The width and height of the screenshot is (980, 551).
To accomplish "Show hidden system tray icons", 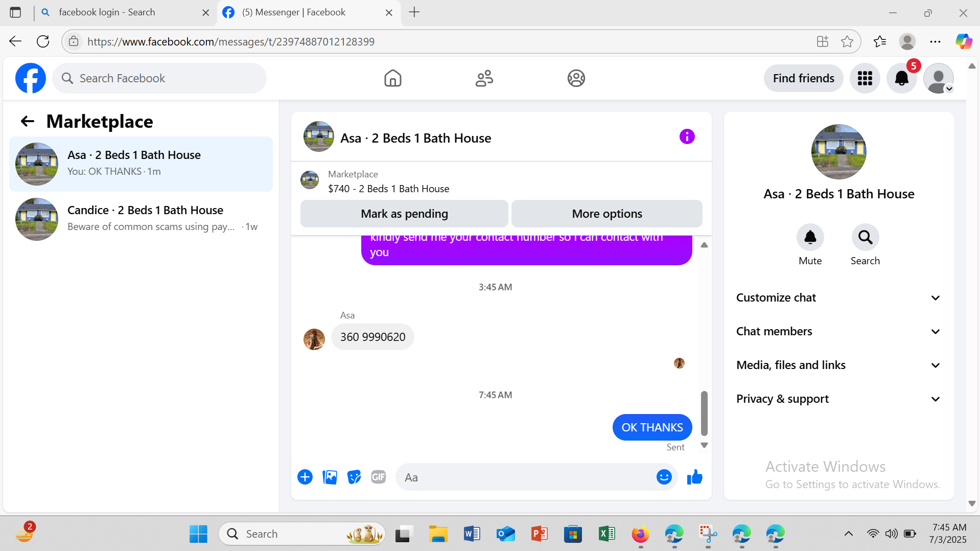I will pos(848,534).
